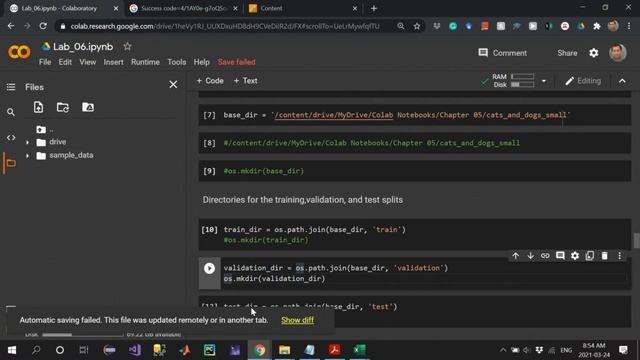Go back in the browser
Screen dimensions: 640x360
click(x=11, y=26)
